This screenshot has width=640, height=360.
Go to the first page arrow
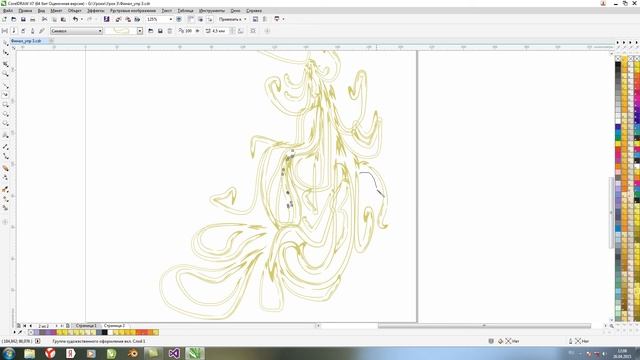[24, 326]
